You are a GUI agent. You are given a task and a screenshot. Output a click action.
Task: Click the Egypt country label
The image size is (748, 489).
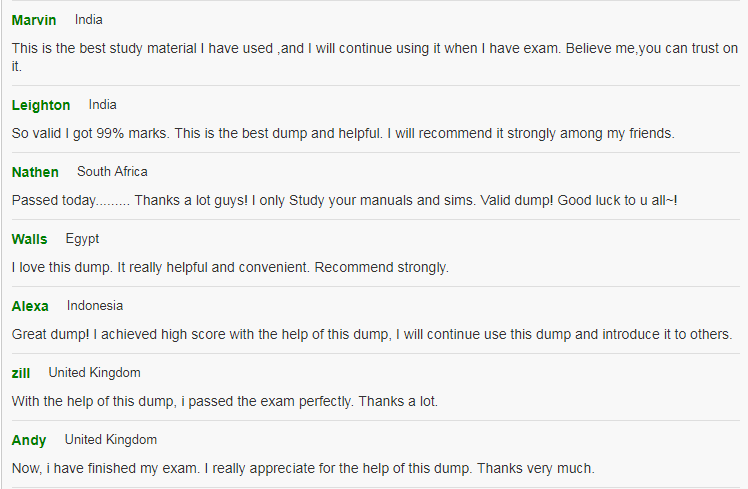pyautogui.click(x=83, y=239)
